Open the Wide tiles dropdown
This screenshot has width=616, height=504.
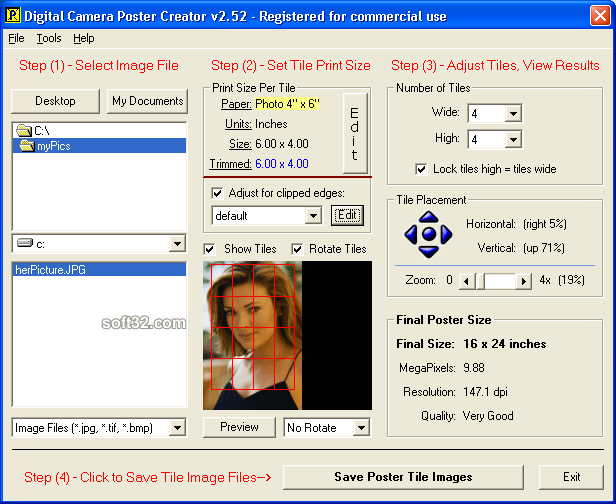(x=513, y=114)
